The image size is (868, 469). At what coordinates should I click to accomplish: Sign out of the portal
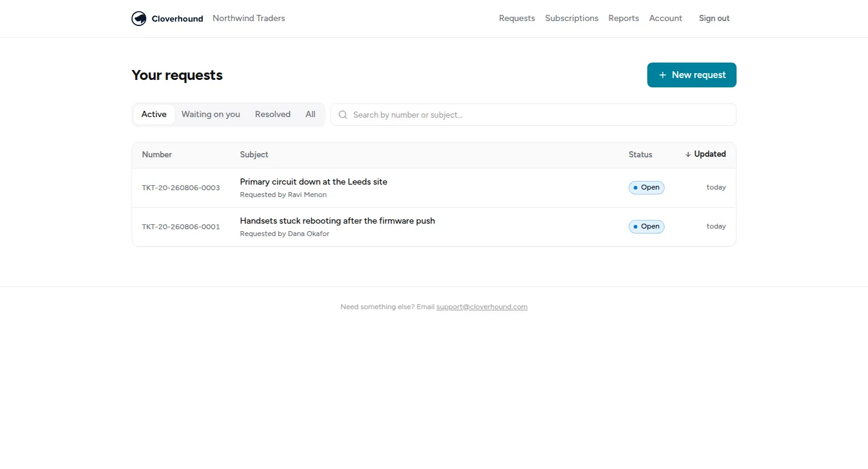[x=714, y=19]
